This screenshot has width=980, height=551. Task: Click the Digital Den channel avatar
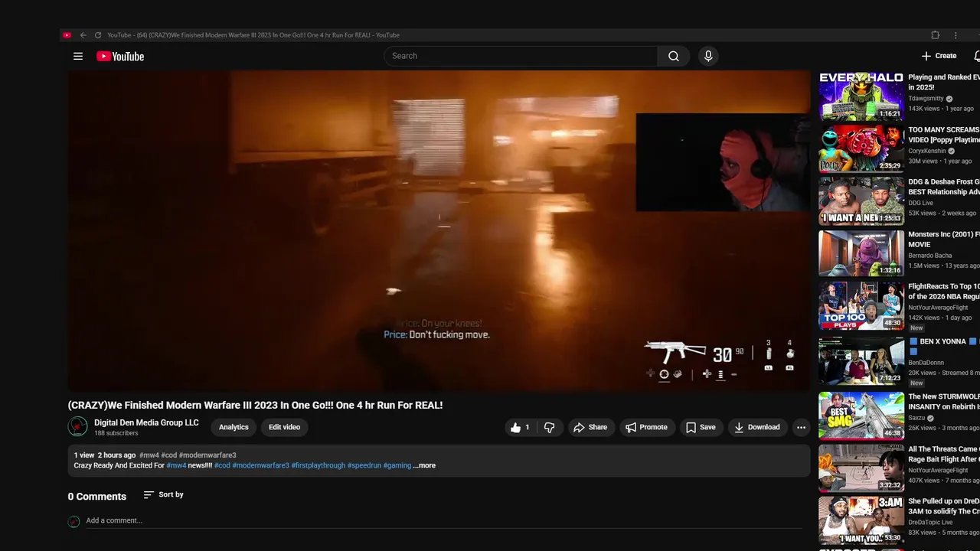(77, 426)
